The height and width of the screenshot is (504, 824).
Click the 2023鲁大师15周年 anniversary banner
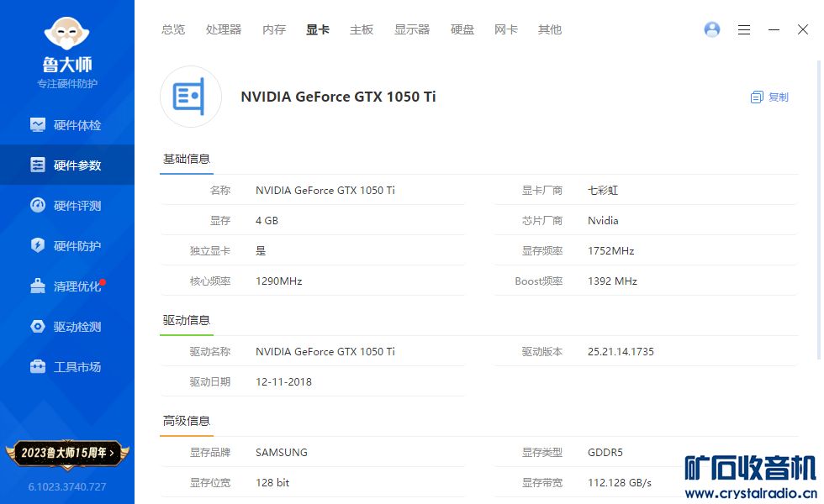(67, 453)
